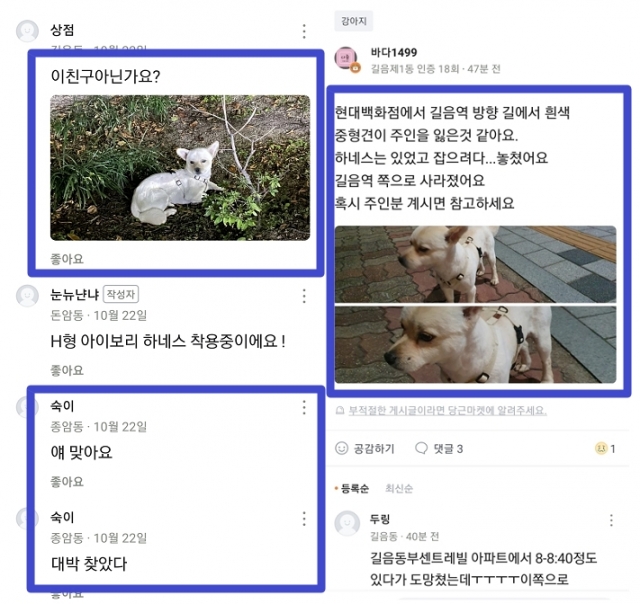The height and width of the screenshot is (604, 640).
Task: Open the bottom dog photo in the post
Action: click(x=476, y=344)
